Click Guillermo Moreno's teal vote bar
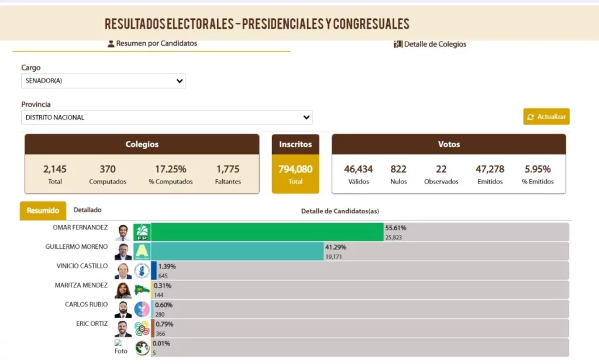The image size is (599, 364). pos(237,251)
